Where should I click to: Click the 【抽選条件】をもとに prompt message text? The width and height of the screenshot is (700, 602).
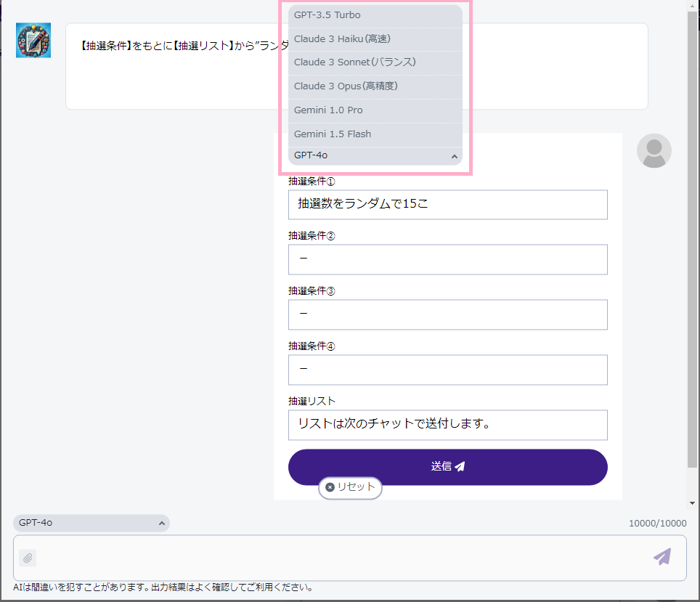(184, 46)
